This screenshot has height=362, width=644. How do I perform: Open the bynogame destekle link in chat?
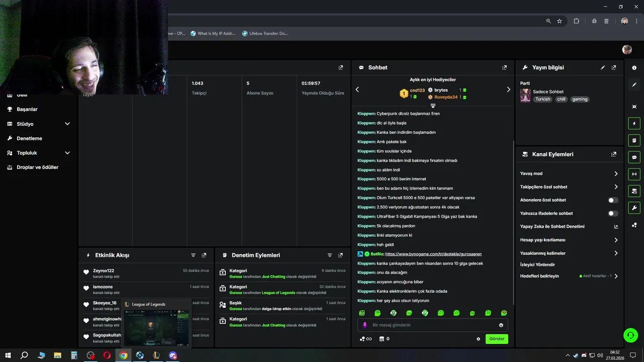(433, 254)
